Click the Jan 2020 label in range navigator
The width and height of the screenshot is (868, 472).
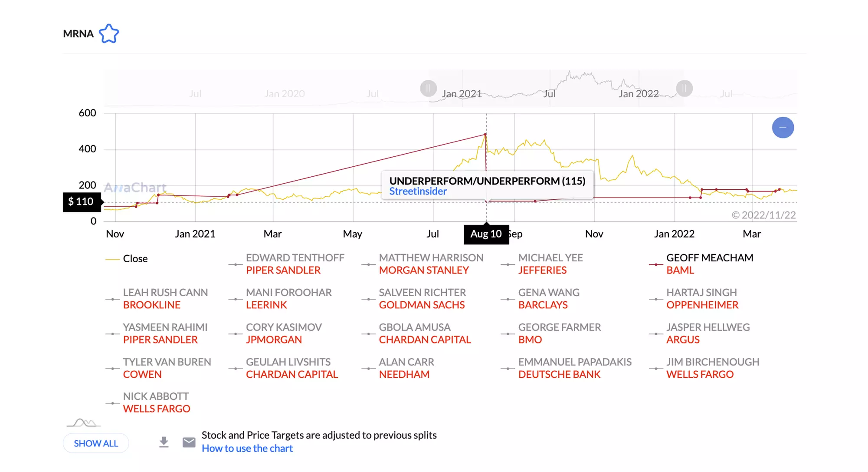(x=285, y=94)
